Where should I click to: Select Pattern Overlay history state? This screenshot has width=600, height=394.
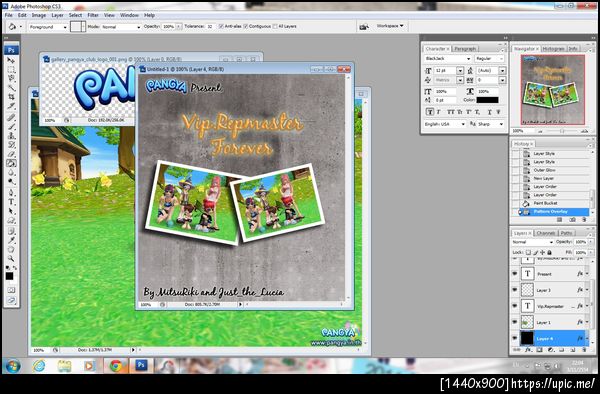click(551, 212)
